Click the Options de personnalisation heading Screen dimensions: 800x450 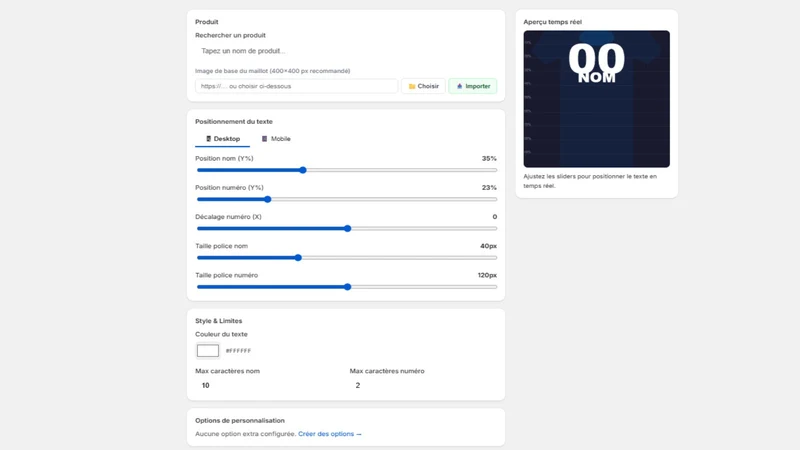pos(240,420)
